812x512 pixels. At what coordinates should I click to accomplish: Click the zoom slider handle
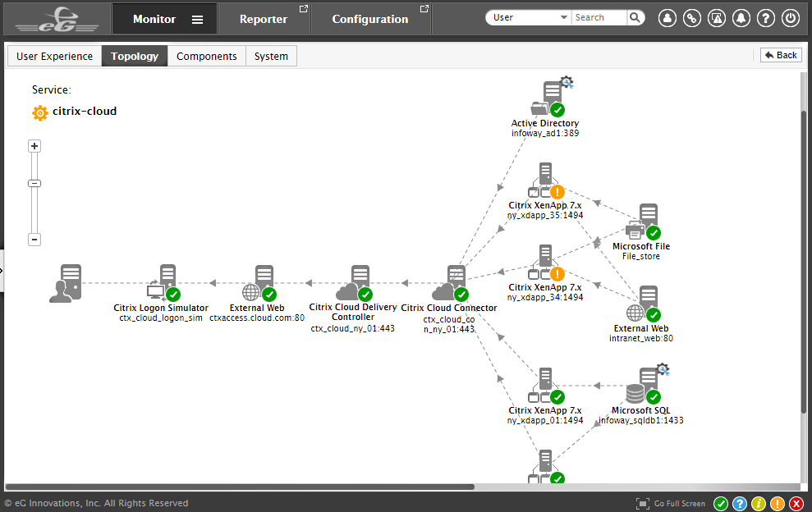pos(34,183)
